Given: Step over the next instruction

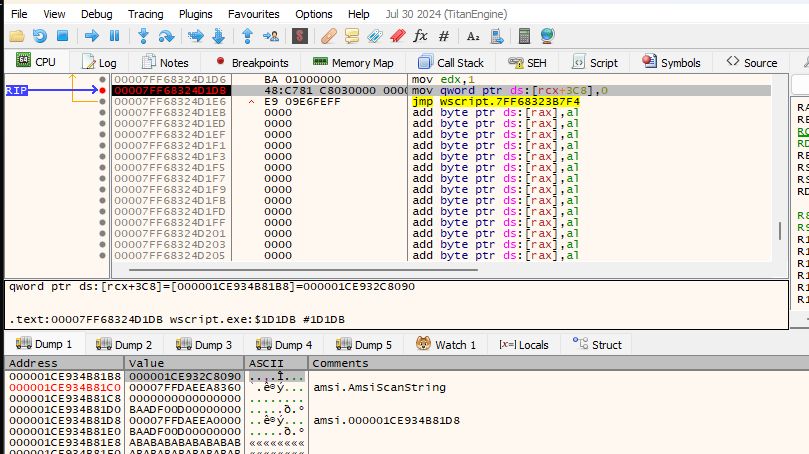Looking at the screenshot, I should pos(166,36).
